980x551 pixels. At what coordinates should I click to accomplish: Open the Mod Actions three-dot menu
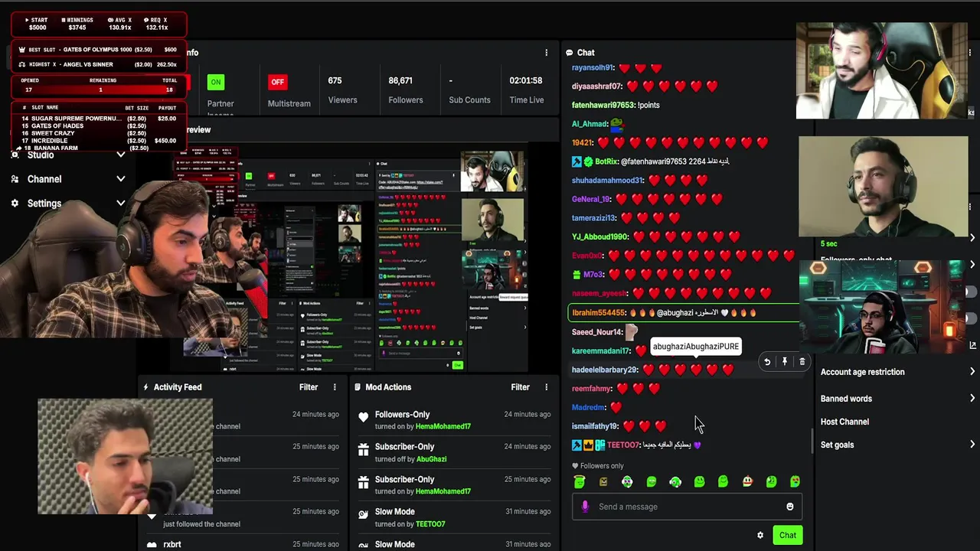pos(546,387)
